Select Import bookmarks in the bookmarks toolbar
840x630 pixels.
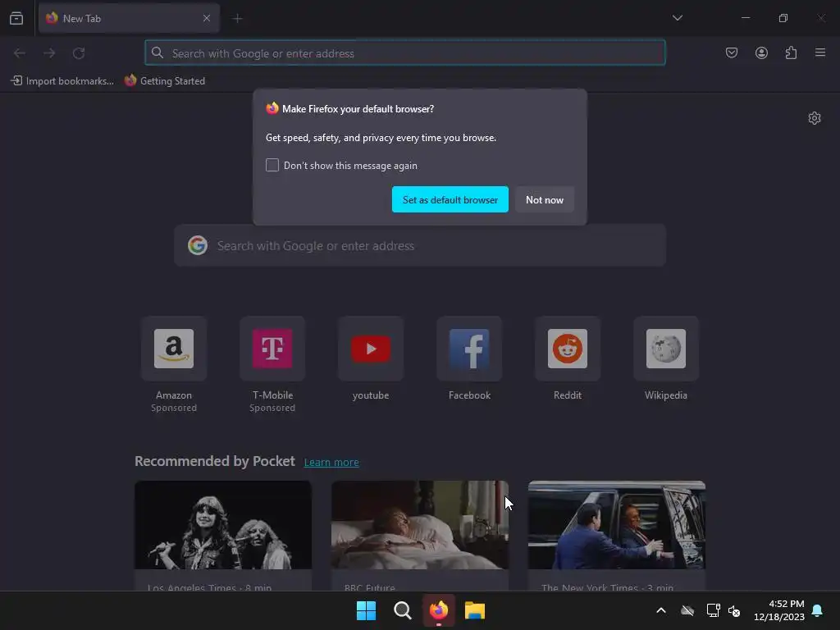pyautogui.click(x=62, y=81)
